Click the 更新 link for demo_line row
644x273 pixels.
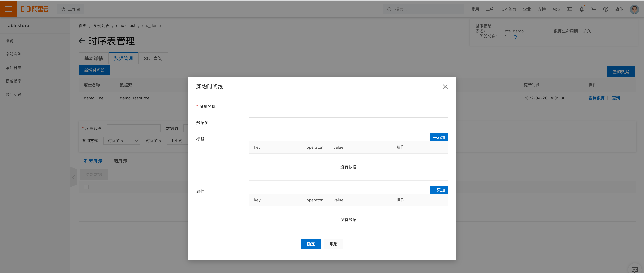pos(616,98)
